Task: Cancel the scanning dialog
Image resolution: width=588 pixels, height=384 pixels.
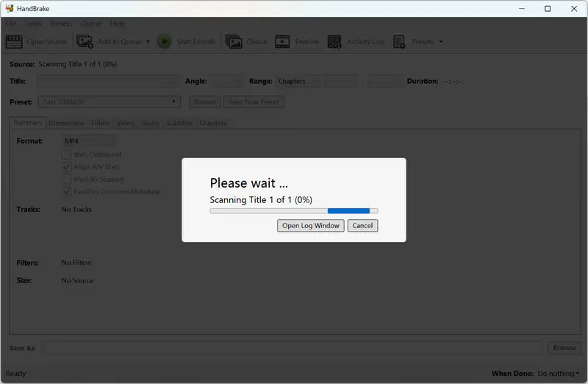Action: point(362,226)
